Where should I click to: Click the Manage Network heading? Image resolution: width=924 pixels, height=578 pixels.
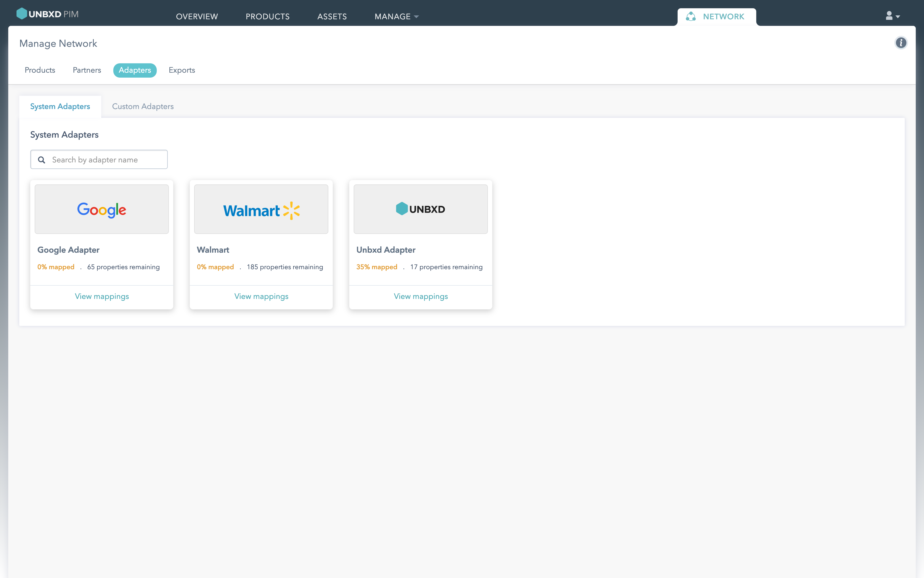coord(58,43)
